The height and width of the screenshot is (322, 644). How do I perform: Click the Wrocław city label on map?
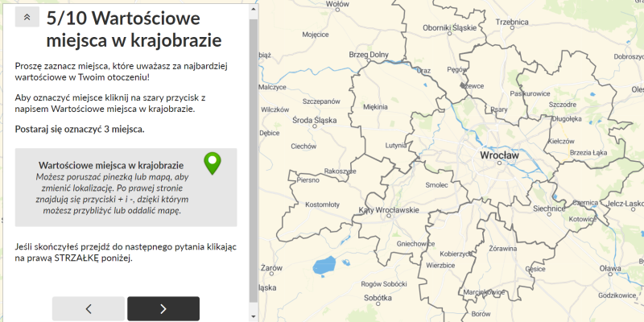pyautogui.click(x=499, y=153)
